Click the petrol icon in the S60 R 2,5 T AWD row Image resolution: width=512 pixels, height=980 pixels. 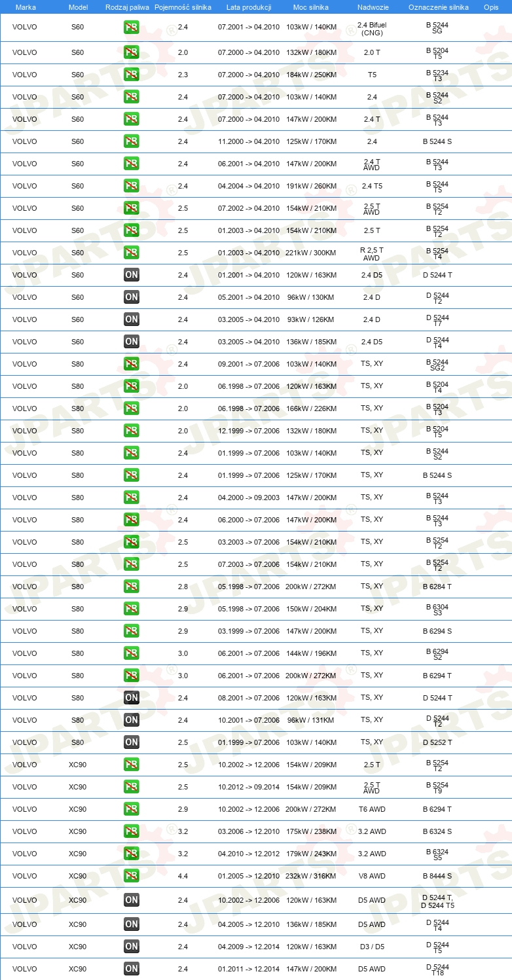(x=131, y=253)
